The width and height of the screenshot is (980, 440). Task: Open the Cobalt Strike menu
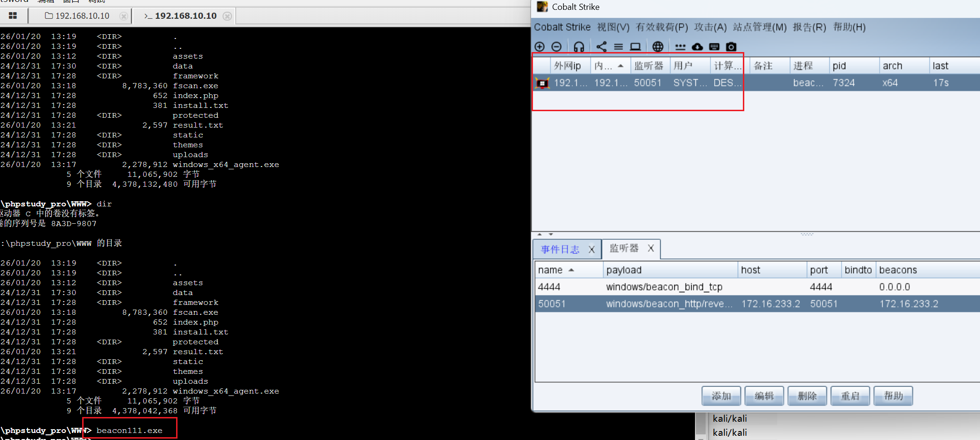pos(562,27)
